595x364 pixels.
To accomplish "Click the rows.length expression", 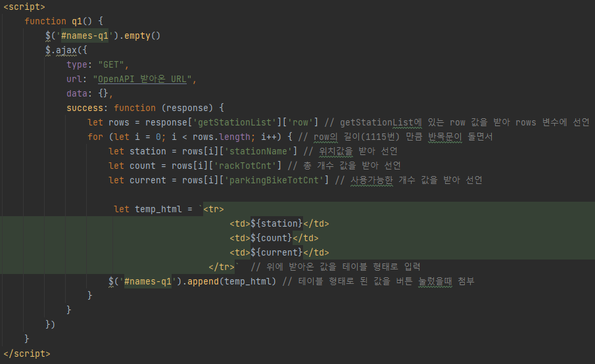I will pos(221,137).
